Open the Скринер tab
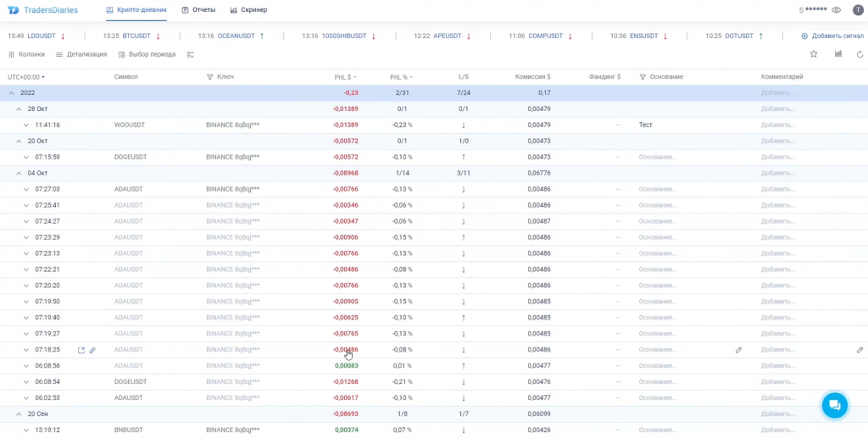The width and height of the screenshot is (868, 438). pos(248,10)
